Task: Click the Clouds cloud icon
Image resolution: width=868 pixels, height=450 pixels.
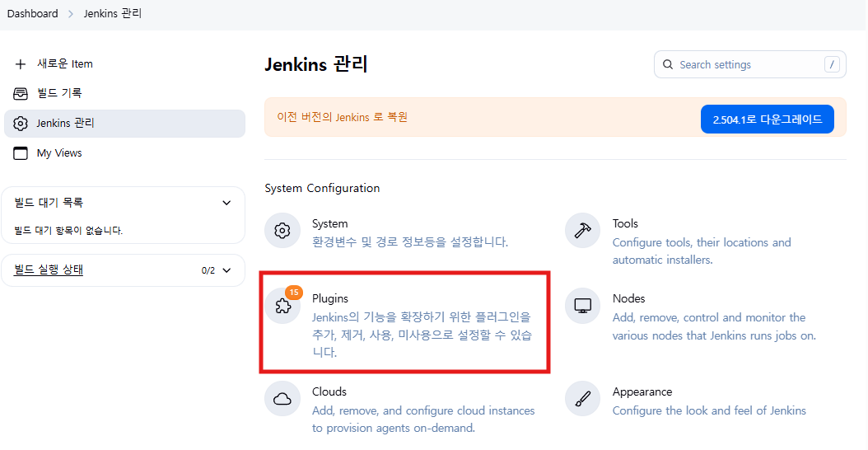Action: [282, 398]
